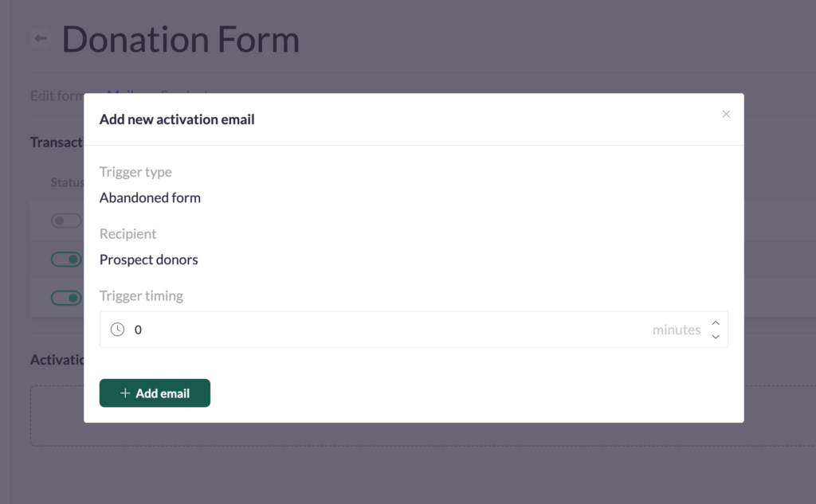Click the plus icon on Add email
The height and width of the screenshot is (504, 816).
[125, 393]
